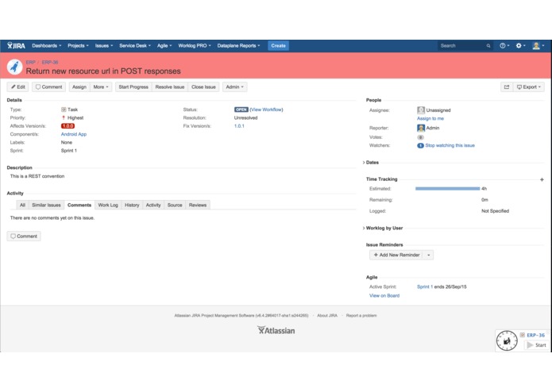Click the Close Issue button
Viewport: 552px width, 392px height.
pos(203,86)
